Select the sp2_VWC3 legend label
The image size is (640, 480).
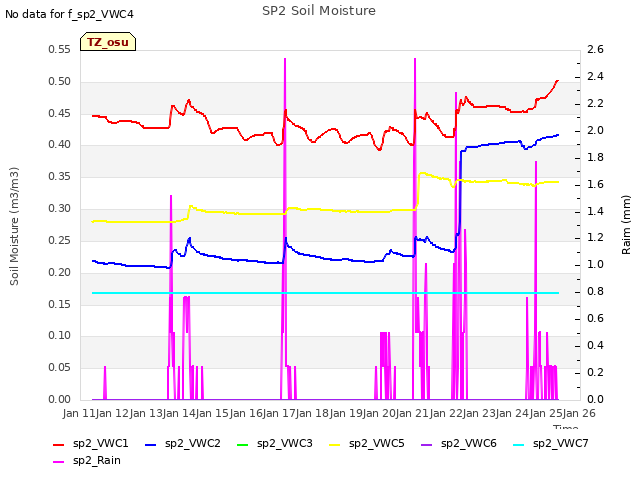tap(284, 443)
